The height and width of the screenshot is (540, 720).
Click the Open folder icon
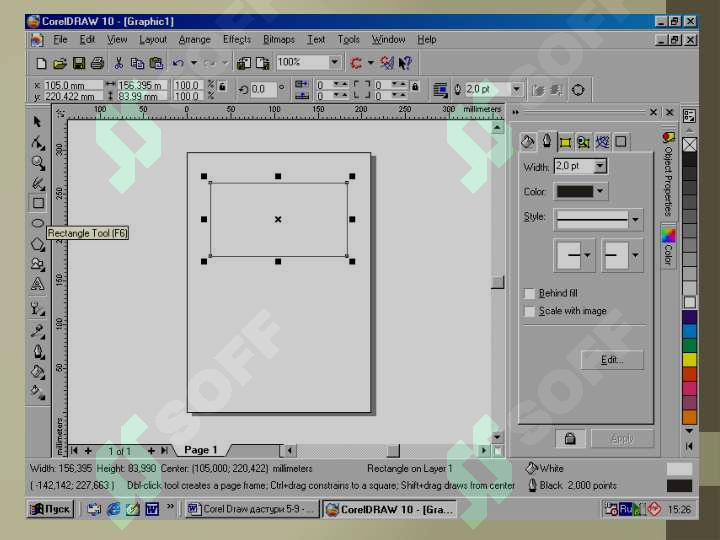click(60, 63)
